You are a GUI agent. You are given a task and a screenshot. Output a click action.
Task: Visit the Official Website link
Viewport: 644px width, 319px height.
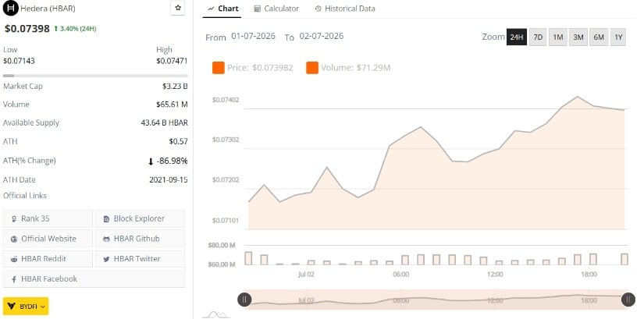click(x=48, y=239)
